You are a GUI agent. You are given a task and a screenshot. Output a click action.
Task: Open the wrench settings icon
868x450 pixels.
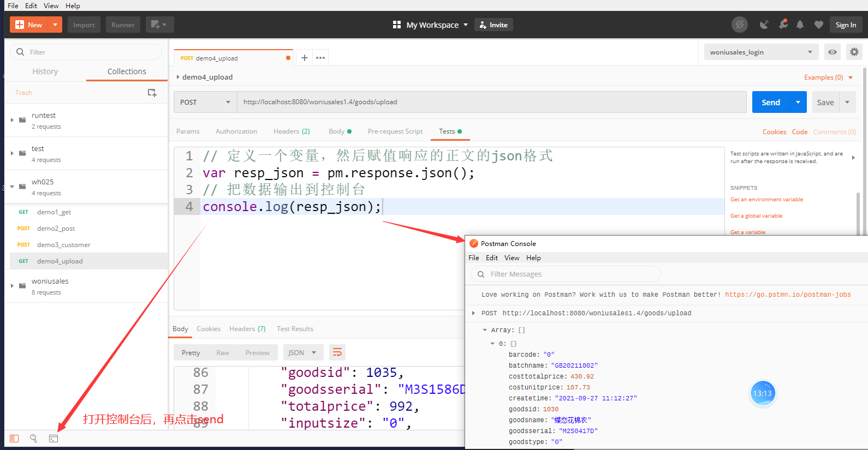(783, 25)
